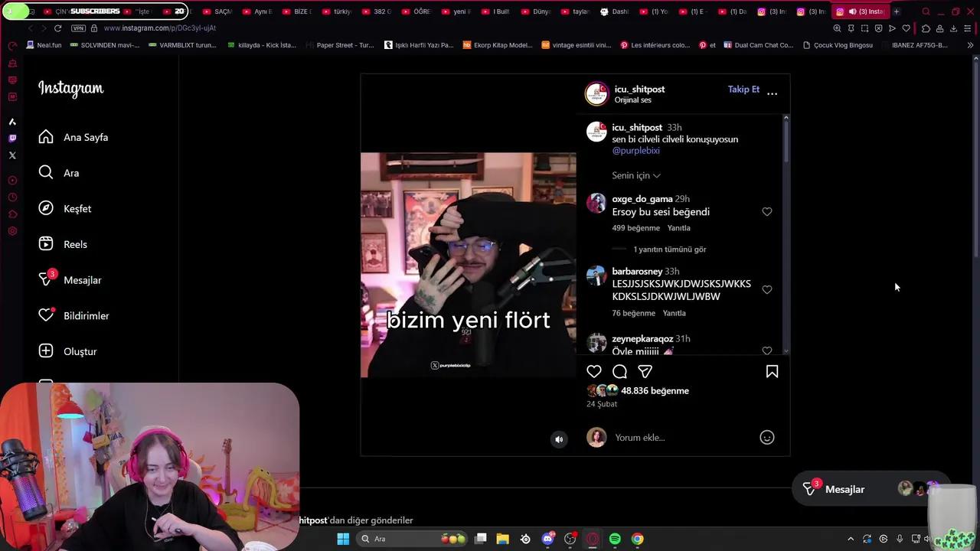Open the Çocuk Vlog Bingosu bookmark
This screenshot has height=551, width=980.
click(838, 45)
